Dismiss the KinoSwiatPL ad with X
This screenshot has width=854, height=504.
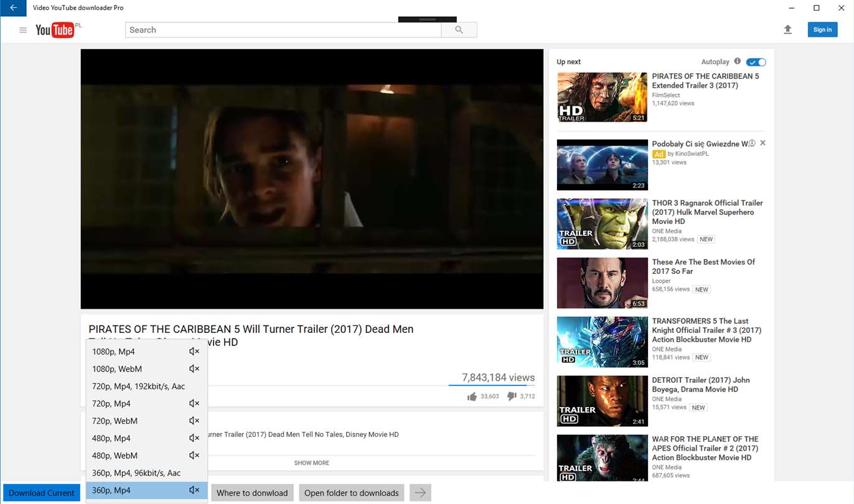[762, 143]
